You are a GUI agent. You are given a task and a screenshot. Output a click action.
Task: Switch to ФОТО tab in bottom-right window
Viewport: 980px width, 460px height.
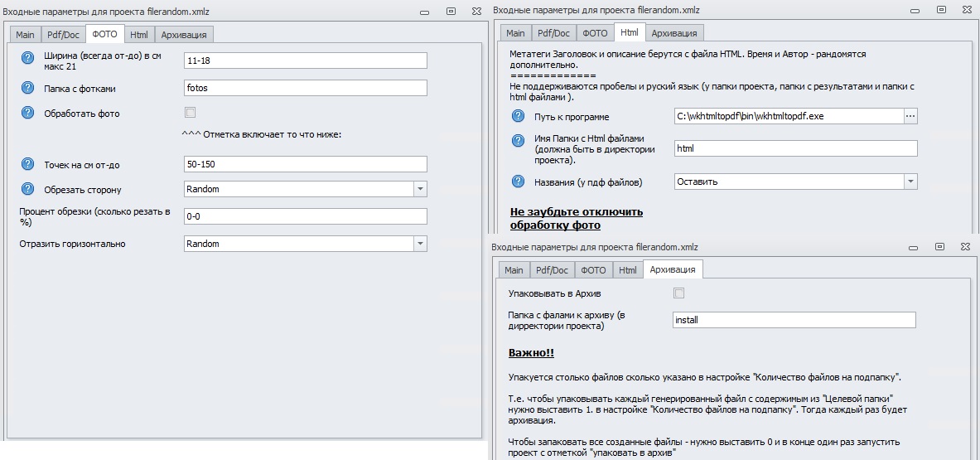coord(593,270)
